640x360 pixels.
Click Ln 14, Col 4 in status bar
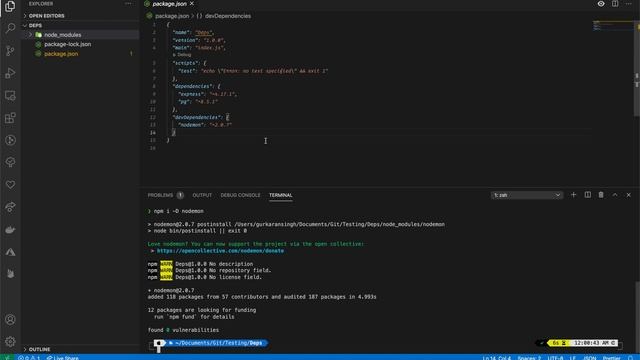(x=496, y=358)
